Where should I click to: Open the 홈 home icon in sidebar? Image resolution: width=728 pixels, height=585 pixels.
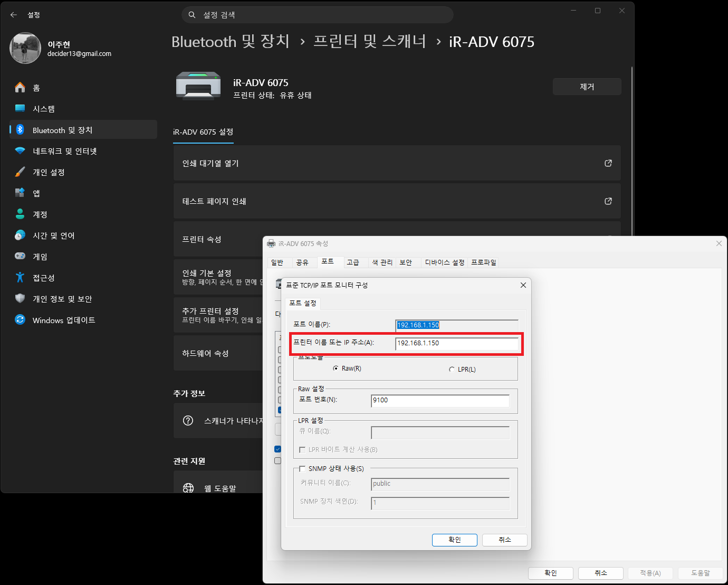(20, 87)
